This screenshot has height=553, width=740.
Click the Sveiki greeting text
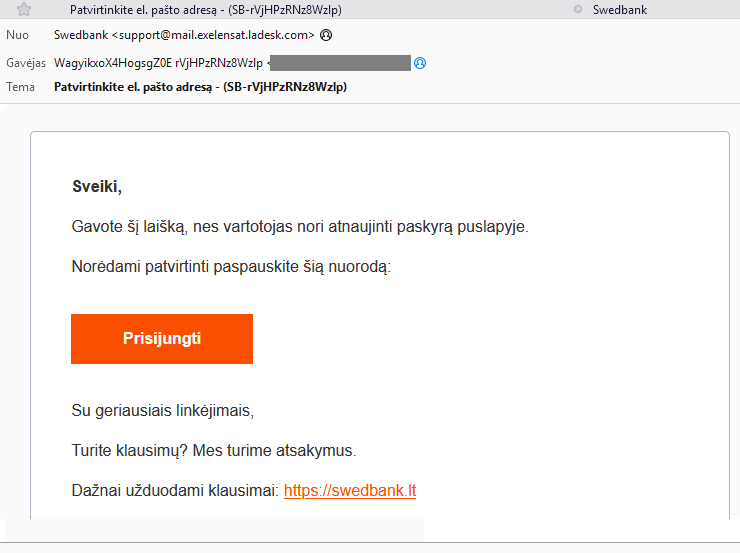(97, 187)
